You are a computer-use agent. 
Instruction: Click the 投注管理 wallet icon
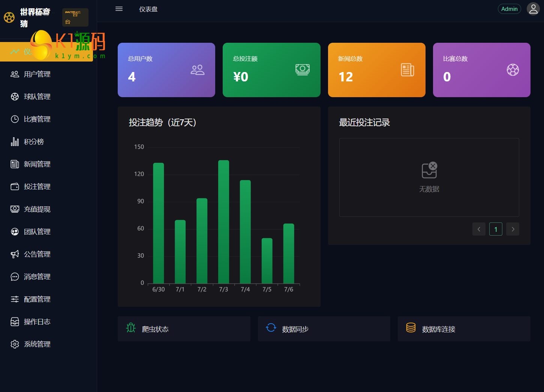pyautogui.click(x=15, y=187)
